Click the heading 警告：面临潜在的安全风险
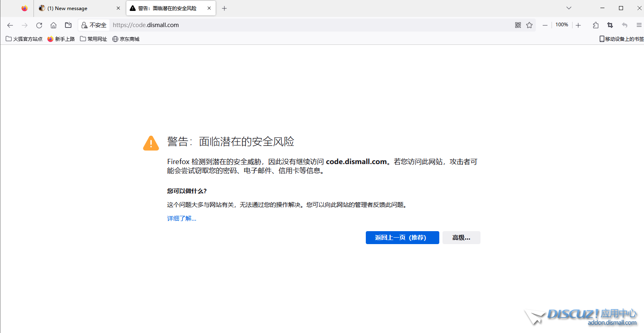This screenshot has width=644, height=333. coord(231,141)
